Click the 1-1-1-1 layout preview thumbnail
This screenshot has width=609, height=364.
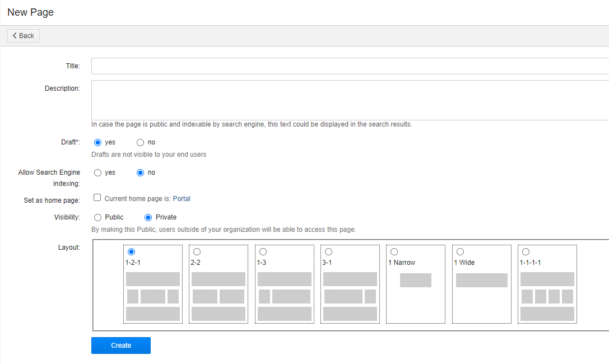[547, 296]
